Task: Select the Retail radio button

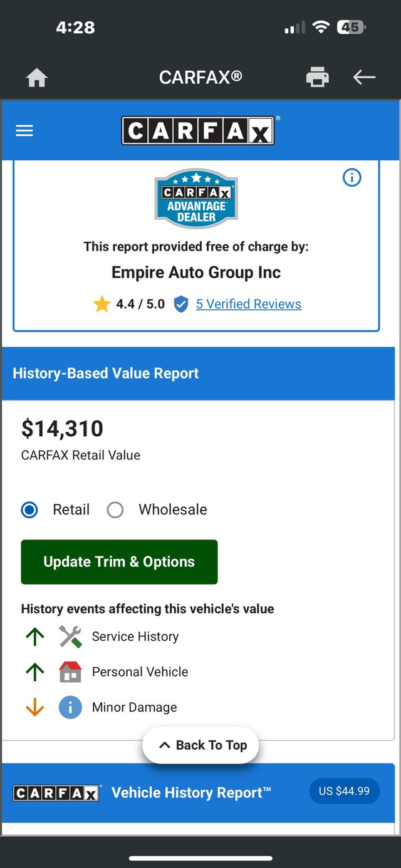Action: [29, 509]
